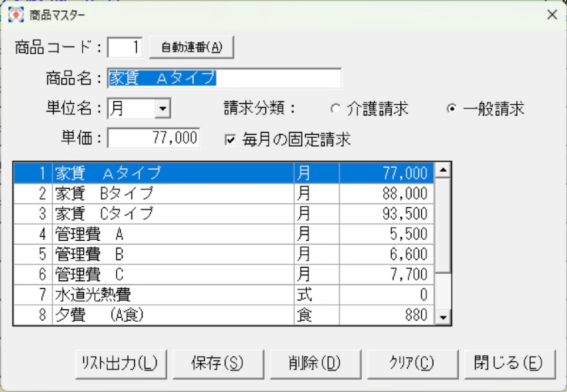Click the 商品名 text field
567x392 pixels.
(225, 79)
